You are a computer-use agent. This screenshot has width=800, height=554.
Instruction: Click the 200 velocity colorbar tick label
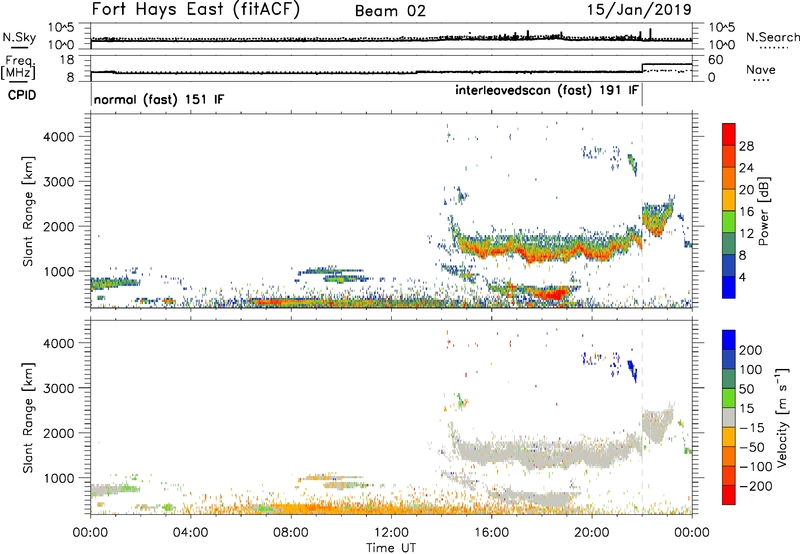pyautogui.click(x=751, y=350)
